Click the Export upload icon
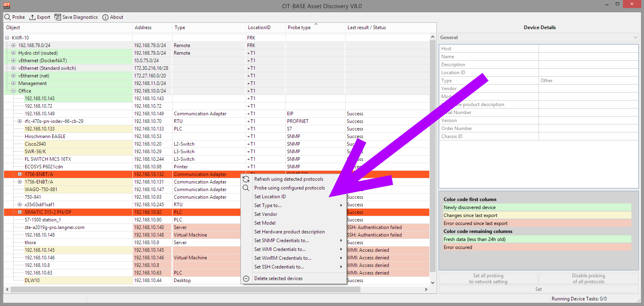Viewport: 644px width, 306px height. point(32,17)
